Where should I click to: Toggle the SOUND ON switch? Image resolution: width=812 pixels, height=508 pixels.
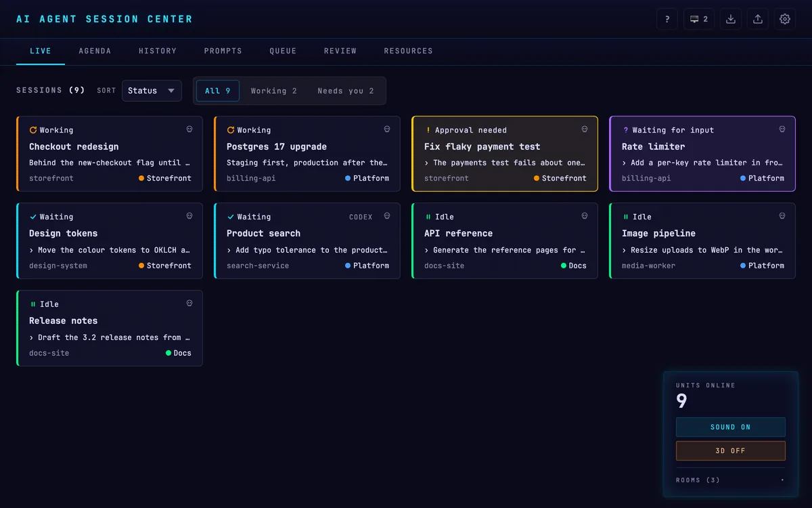pos(731,427)
